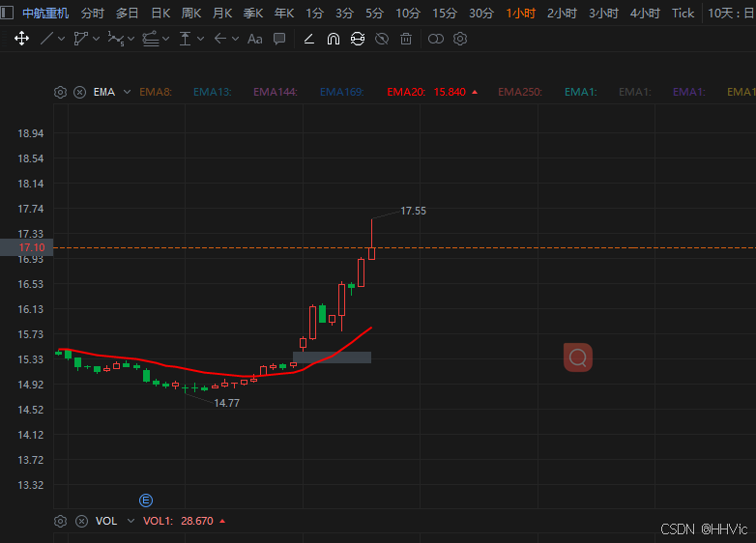This screenshot has width=756, height=543.
Task: Click the red magnifier search button
Action: click(577, 357)
